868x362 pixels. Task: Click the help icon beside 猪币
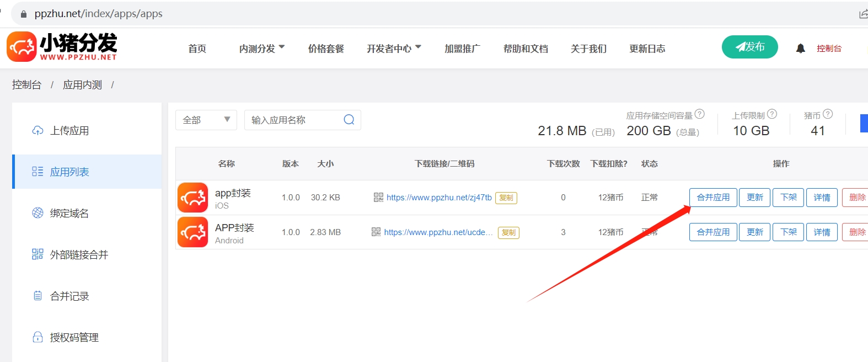[828, 114]
